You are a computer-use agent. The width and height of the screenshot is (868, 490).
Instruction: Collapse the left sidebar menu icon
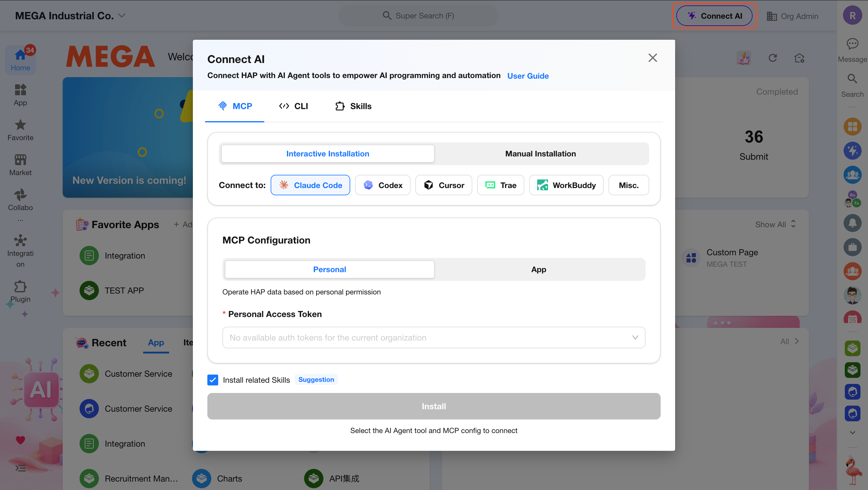point(20,468)
